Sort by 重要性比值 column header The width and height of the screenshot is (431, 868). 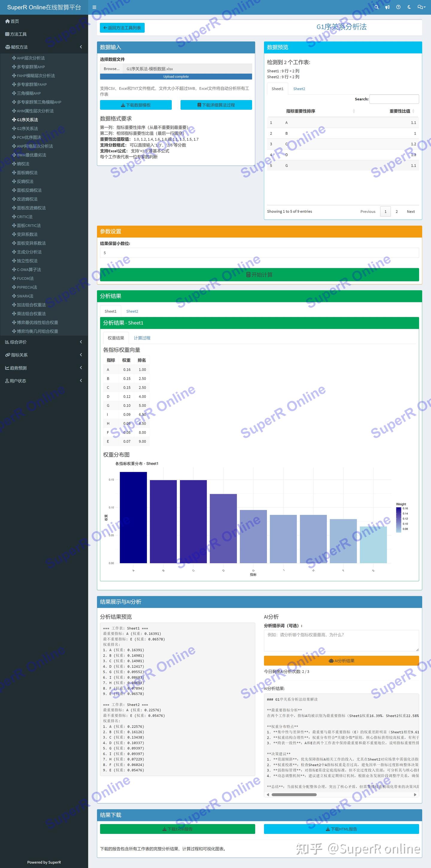pyautogui.click(x=388, y=111)
